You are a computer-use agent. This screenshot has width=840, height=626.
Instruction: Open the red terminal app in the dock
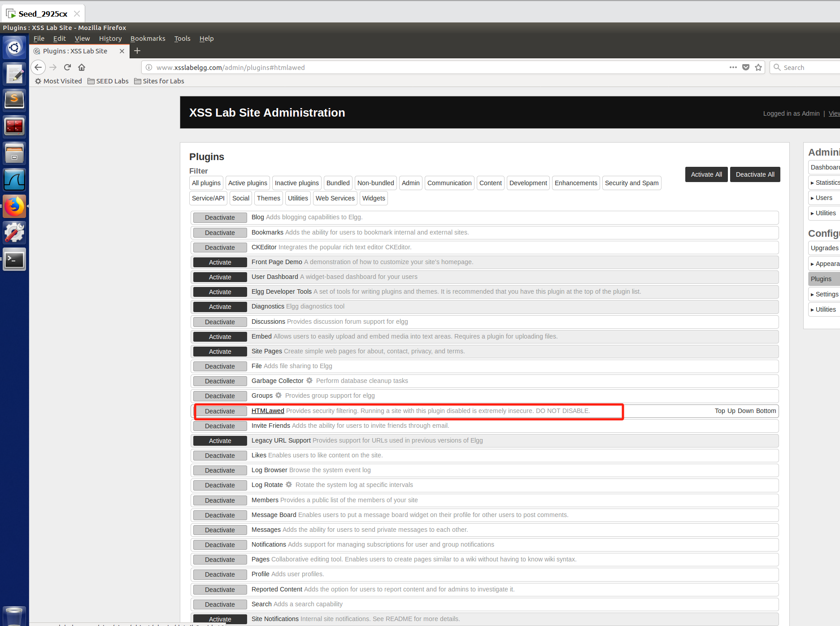[14, 126]
